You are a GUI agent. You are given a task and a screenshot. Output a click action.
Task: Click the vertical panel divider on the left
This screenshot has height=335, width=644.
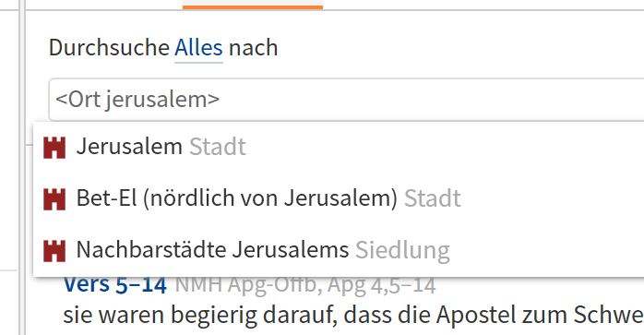[22, 167]
